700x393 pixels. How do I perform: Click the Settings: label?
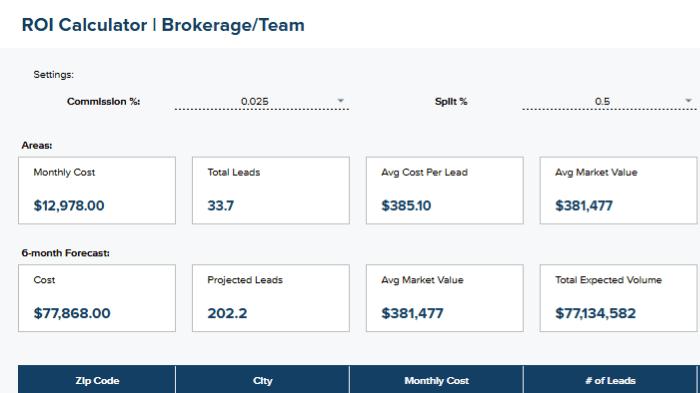[54, 75]
